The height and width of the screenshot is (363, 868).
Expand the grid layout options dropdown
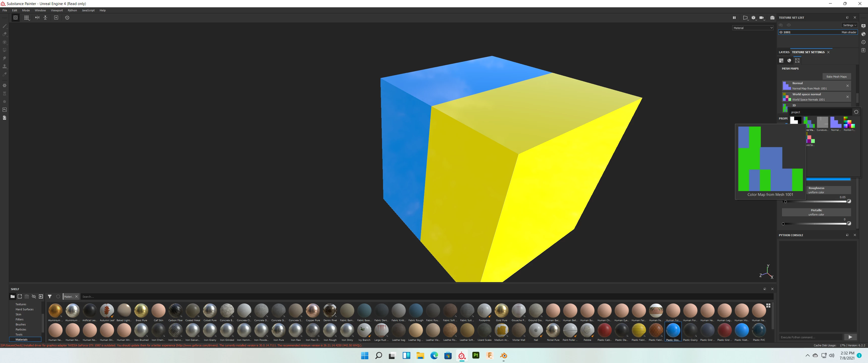pyautogui.click(x=26, y=18)
